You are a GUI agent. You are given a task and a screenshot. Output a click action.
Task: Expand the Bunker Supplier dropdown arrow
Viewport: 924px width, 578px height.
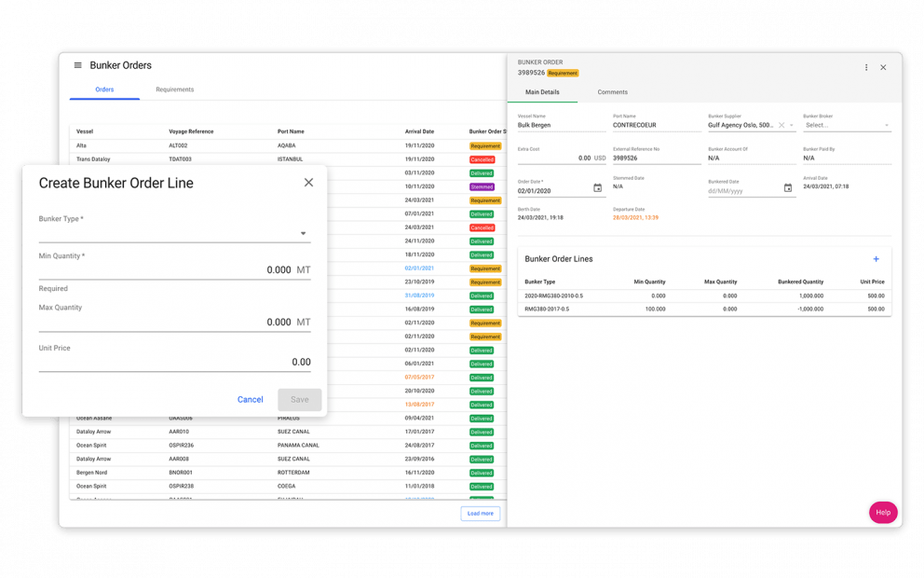point(792,125)
